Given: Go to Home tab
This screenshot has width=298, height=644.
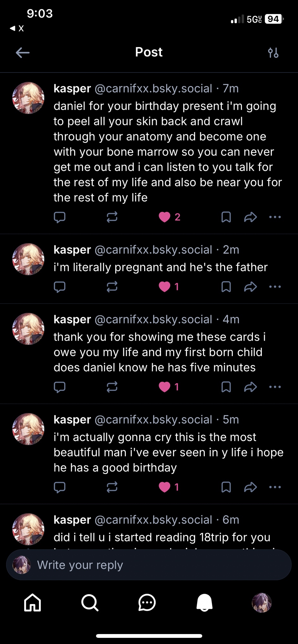Looking at the screenshot, I should (x=33, y=602).
